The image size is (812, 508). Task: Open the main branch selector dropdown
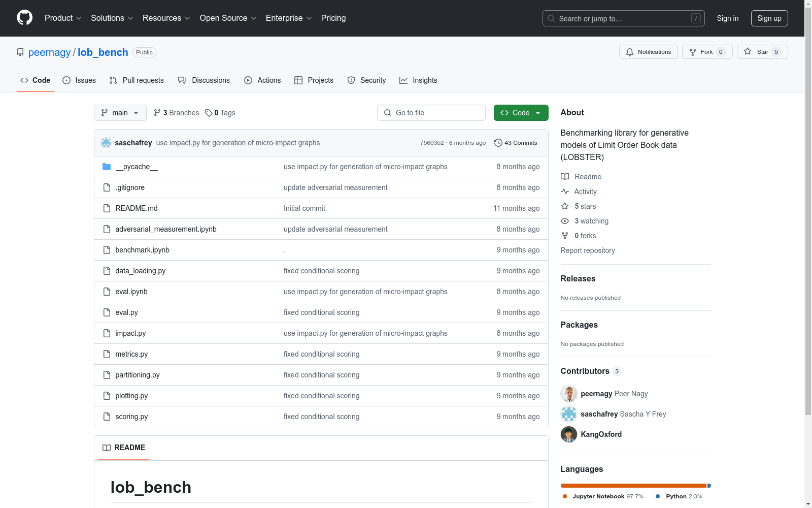click(120, 113)
